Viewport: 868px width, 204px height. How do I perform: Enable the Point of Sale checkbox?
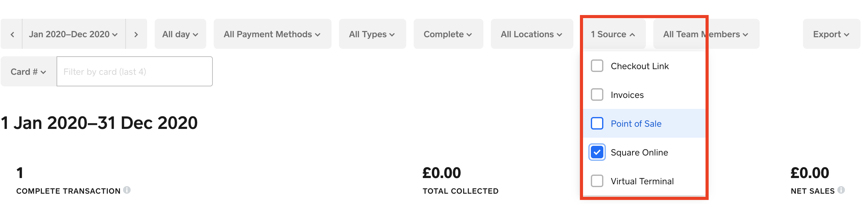click(x=597, y=123)
